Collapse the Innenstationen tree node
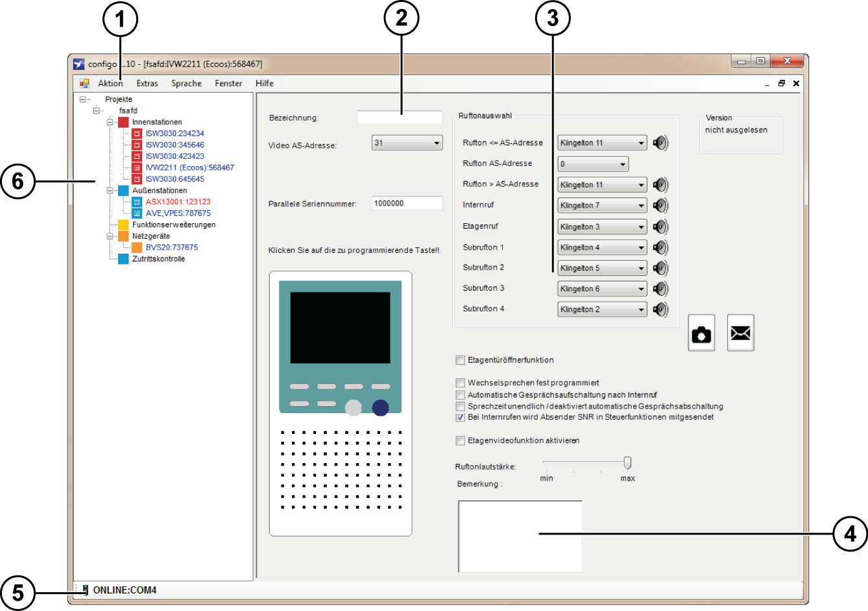This screenshot has width=868, height=611. (x=110, y=122)
